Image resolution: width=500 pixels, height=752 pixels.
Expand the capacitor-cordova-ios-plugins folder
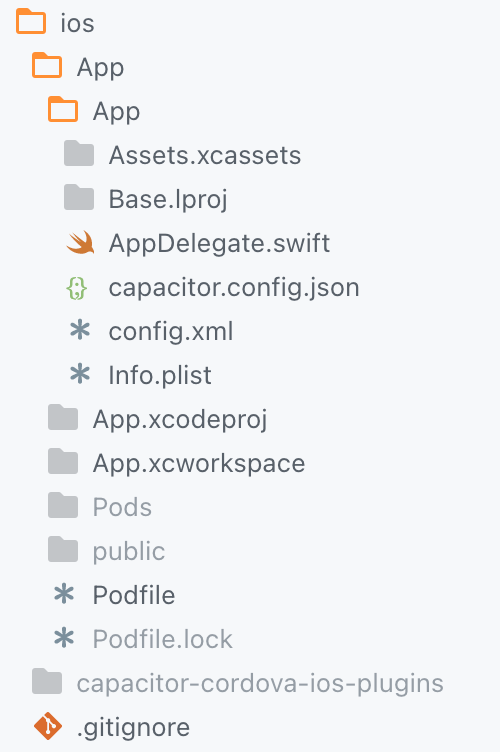point(238,683)
